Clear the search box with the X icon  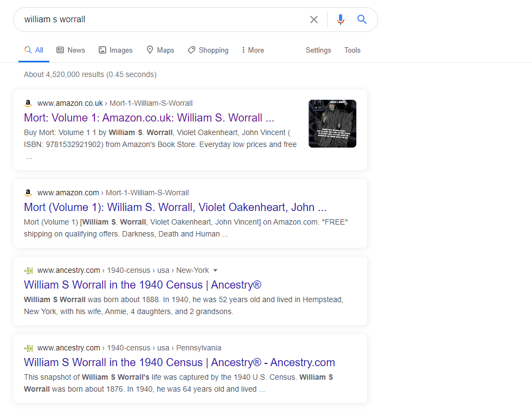pos(314,20)
